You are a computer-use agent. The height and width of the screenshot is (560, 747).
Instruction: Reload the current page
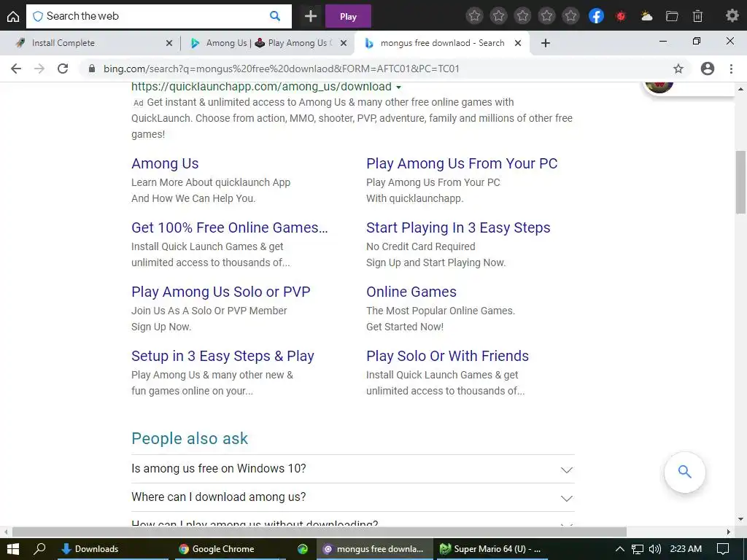click(x=63, y=69)
